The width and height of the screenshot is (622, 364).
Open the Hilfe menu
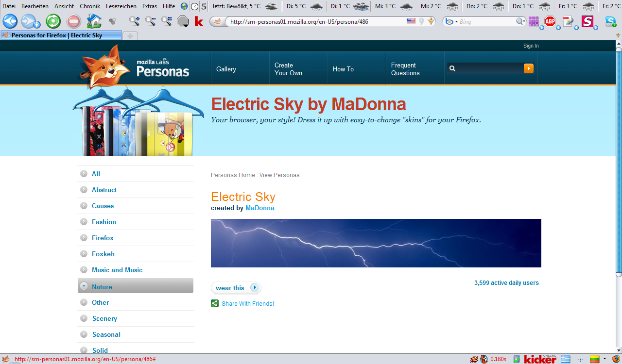[x=169, y=6]
